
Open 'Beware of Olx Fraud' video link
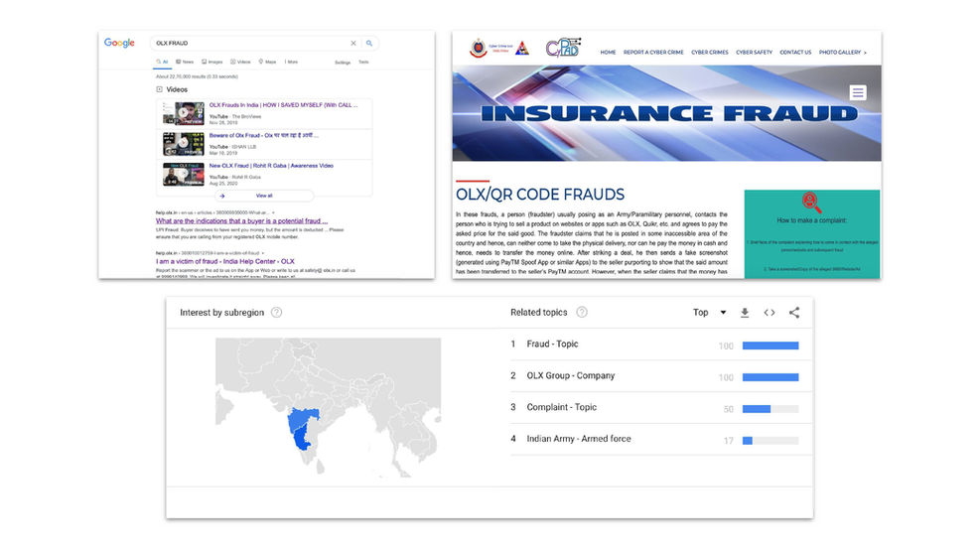click(264, 136)
